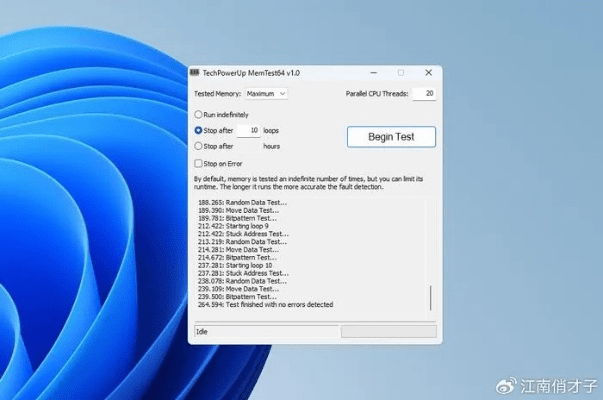
Task: Click the Begin Test button
Action: [391, 137]
